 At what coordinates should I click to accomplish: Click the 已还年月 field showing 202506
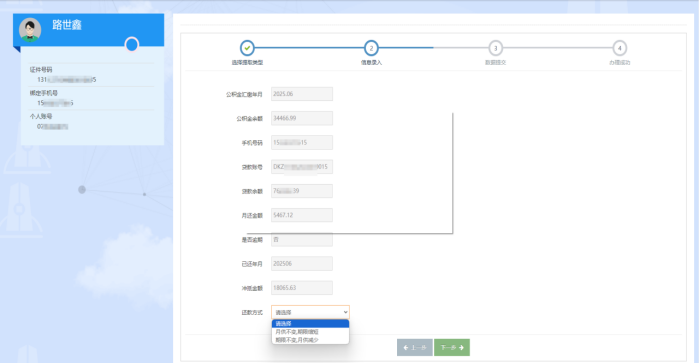coord(302,263)
